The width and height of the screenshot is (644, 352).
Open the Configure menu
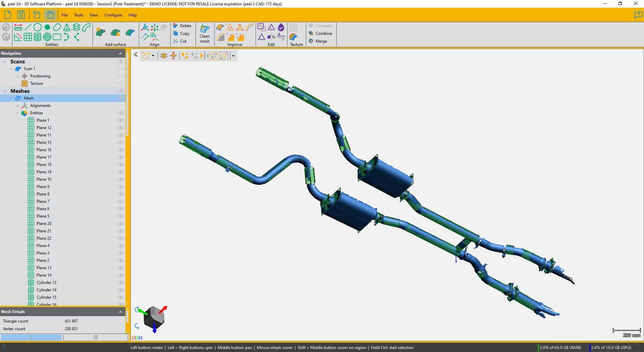[x=113, y=15]
